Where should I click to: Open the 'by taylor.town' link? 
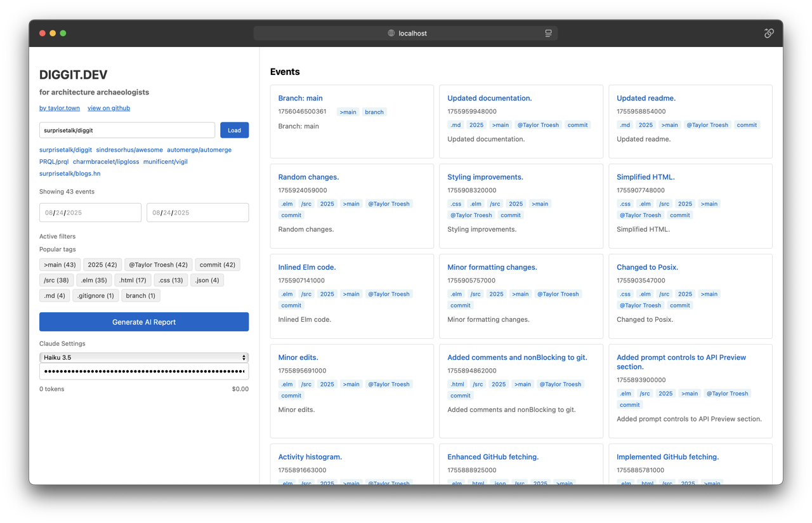pyautogui.click(x=60, y=108)
